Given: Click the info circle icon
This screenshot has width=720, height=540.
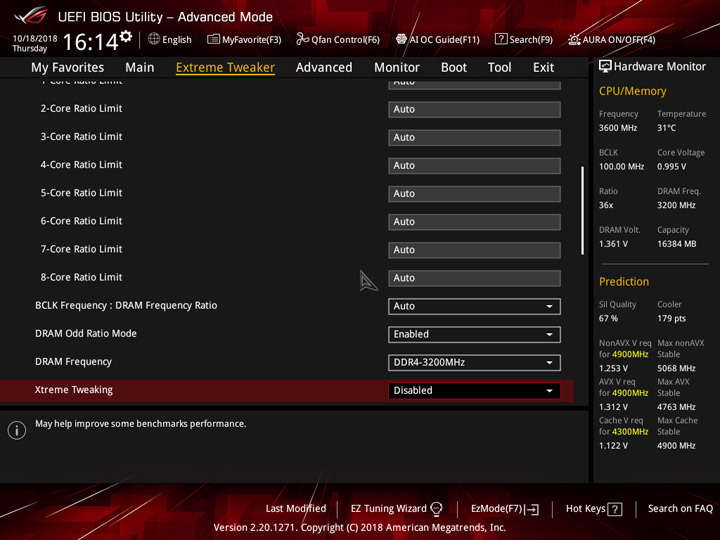Looking at the screenshot, I should pos(17,430).
